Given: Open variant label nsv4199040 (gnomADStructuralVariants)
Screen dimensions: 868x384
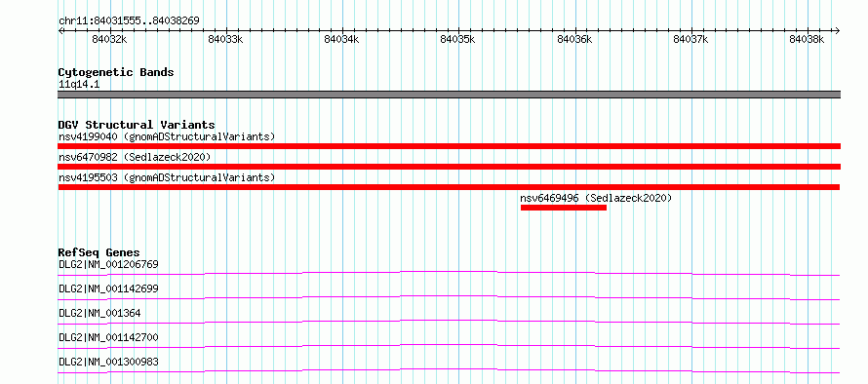Looking at the screenshot, I should (x=167, y=136).
